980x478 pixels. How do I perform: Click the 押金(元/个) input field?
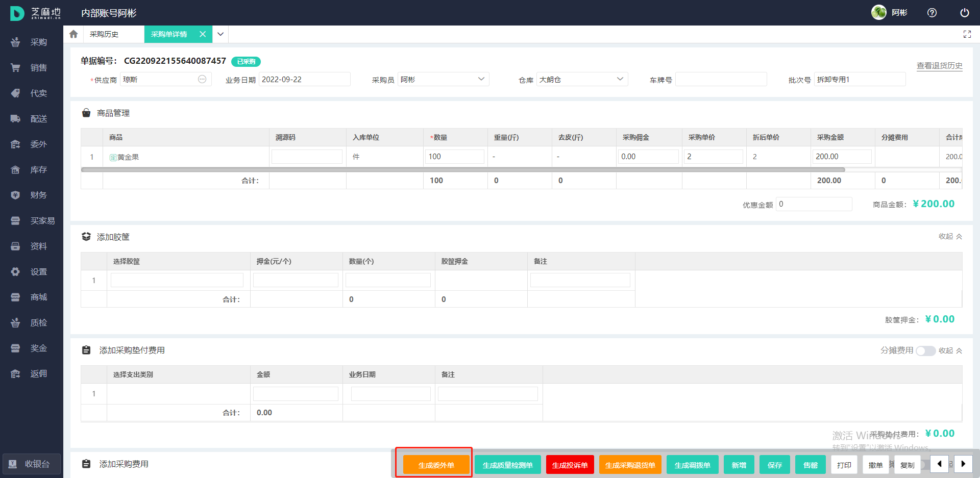[x=296, y=280]
